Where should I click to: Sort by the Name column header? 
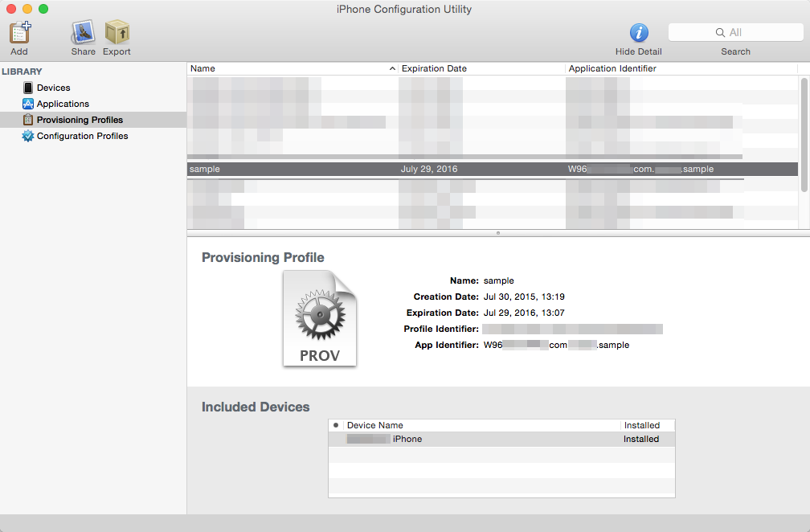[292, 68]
